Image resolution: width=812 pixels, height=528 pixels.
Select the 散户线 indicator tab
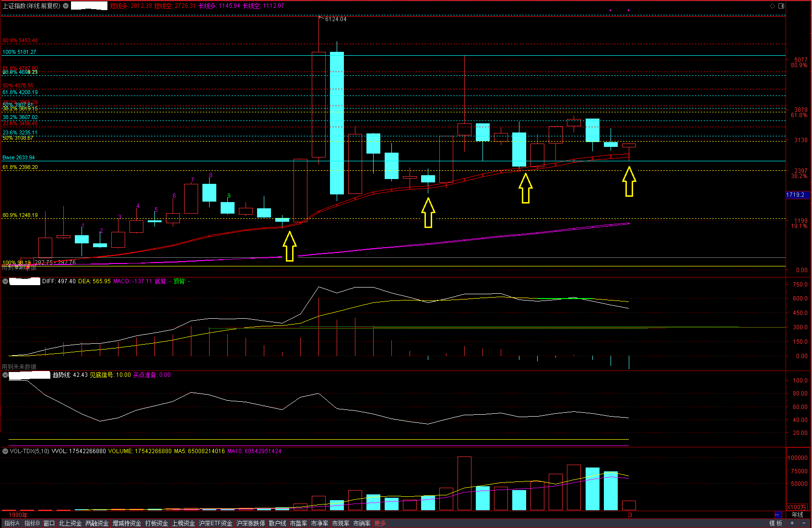[x=277, y=523]
